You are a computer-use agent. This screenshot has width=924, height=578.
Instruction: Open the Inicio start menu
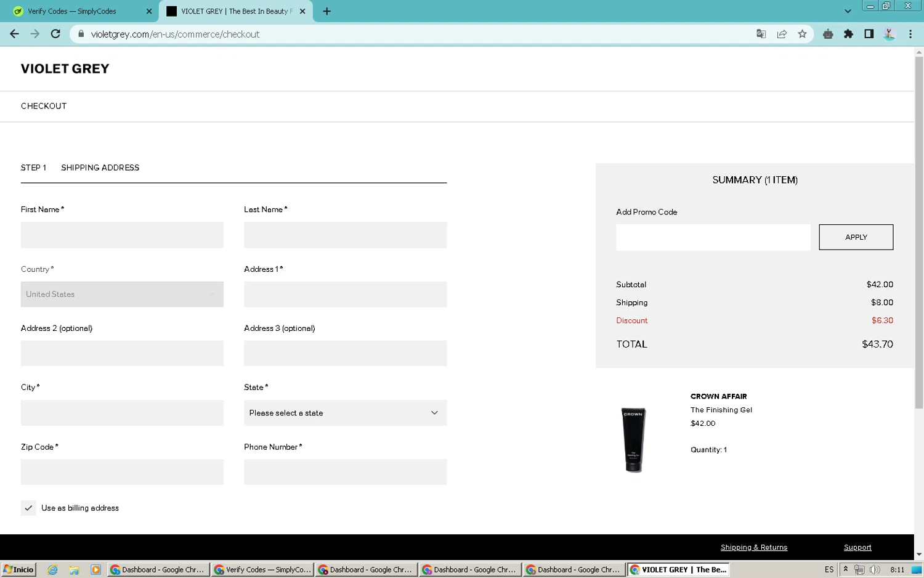[x=18, y=569]
